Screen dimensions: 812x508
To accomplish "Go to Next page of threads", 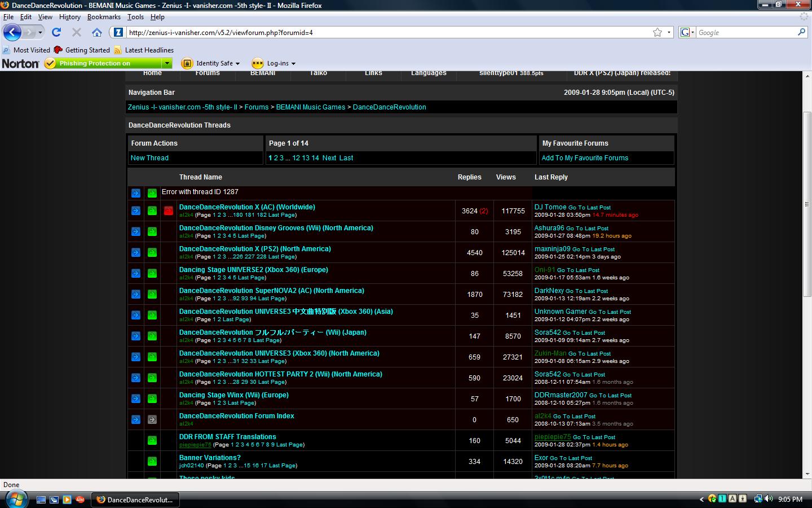I will 329,158.
